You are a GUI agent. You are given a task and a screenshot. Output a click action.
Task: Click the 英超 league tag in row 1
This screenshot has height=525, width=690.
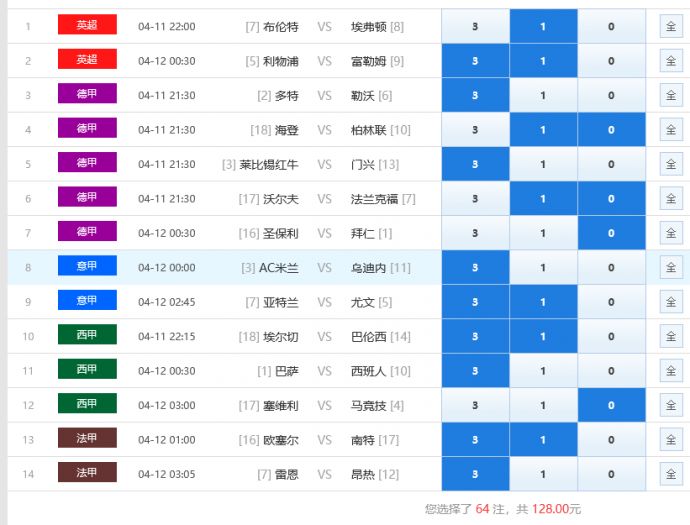coord(87,26)
